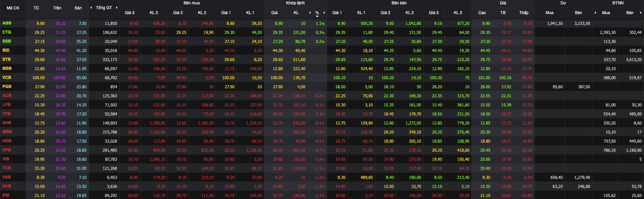Open the VIB stock symbol
Viewport: 644px width, 199px height.
tap(6, 159)
